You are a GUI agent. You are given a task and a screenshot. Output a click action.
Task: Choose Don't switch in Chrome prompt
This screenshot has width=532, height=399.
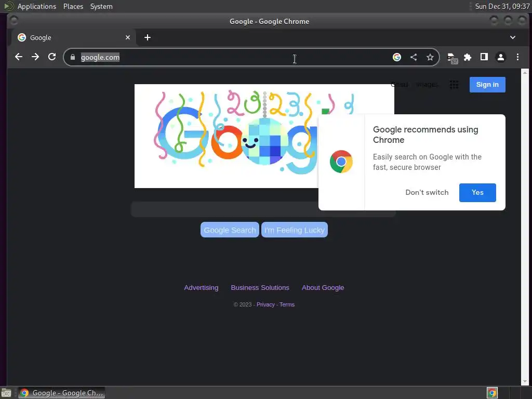coord(427,192)
